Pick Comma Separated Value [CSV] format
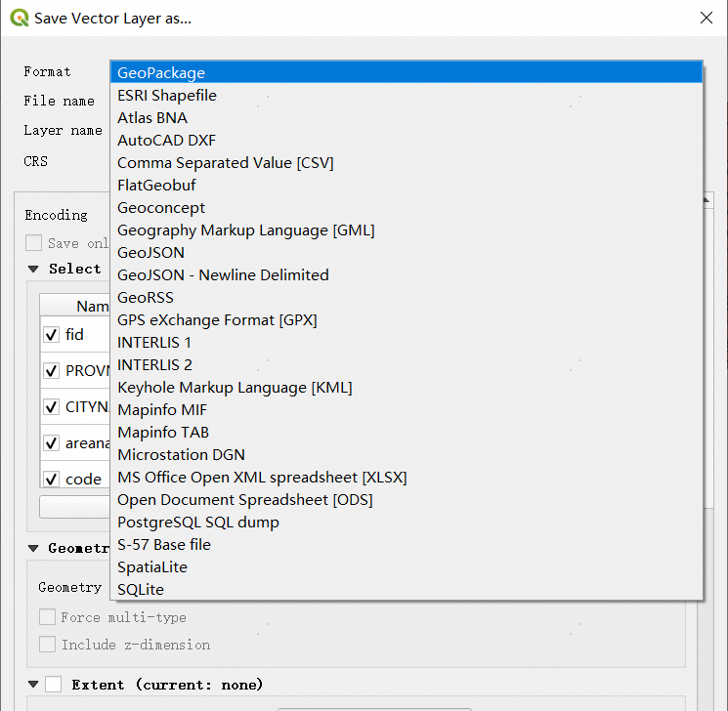 click(225, 163)
